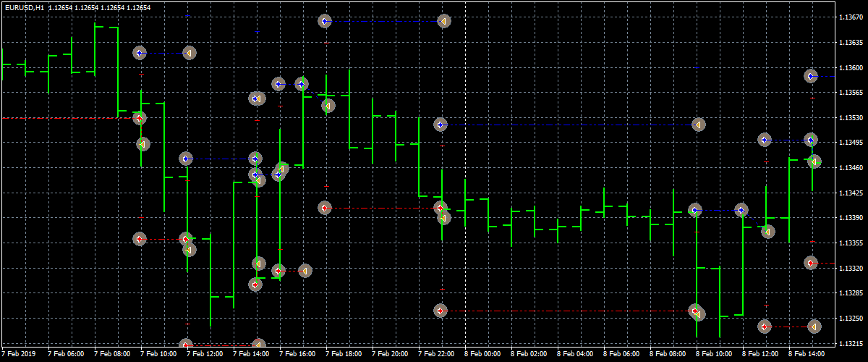Image resolution: width=868 pixels, height=362 pixels.
Task: Click the EURUSD,H1 chart symbol label
Action: [x=23, y=7]
